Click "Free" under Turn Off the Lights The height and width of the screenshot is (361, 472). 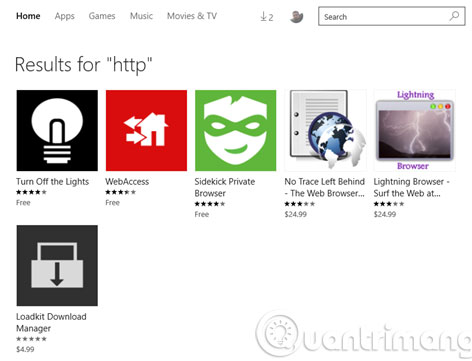tap(23, 203)
